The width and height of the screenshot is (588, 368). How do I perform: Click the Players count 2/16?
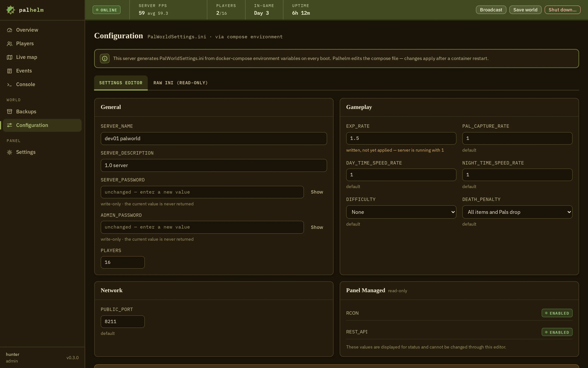(x=221, y=13)
